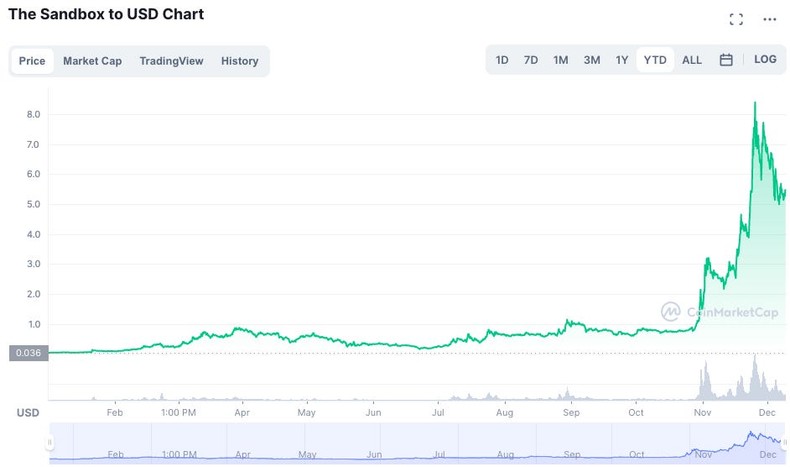Open the calendar date range picker

[x=726, y=60]
